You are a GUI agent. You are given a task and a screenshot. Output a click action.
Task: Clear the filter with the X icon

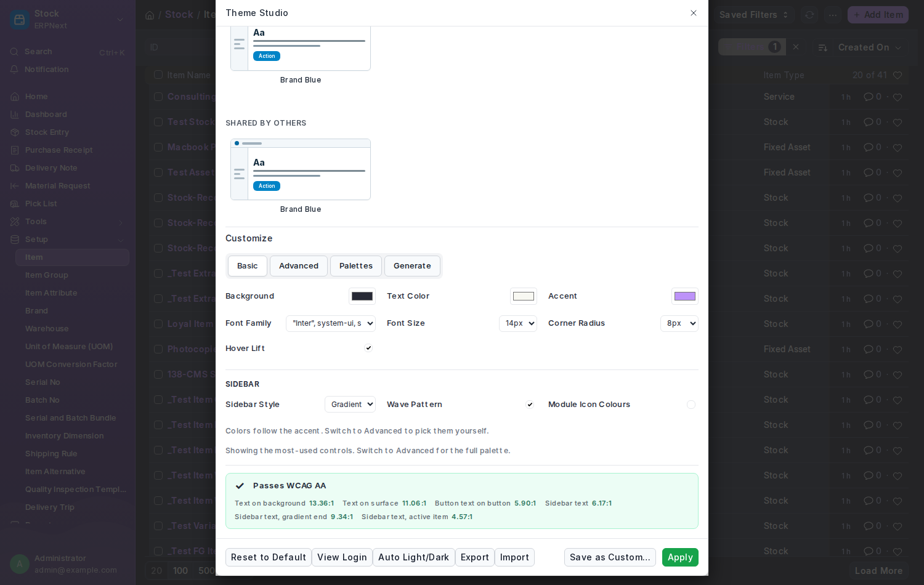point(796,47)
